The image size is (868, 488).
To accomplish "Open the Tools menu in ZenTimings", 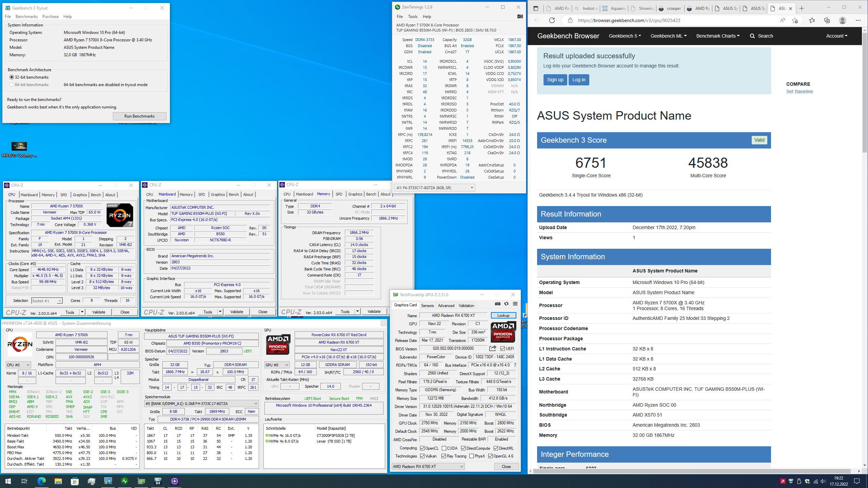I will pyautogui.click(x=413, y=16).
